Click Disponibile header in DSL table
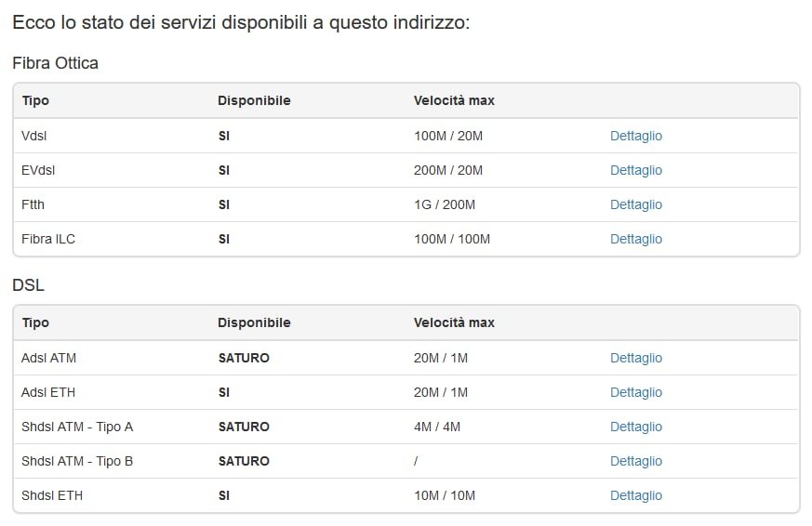Screen dimensions: 812x526 point(254,322)
